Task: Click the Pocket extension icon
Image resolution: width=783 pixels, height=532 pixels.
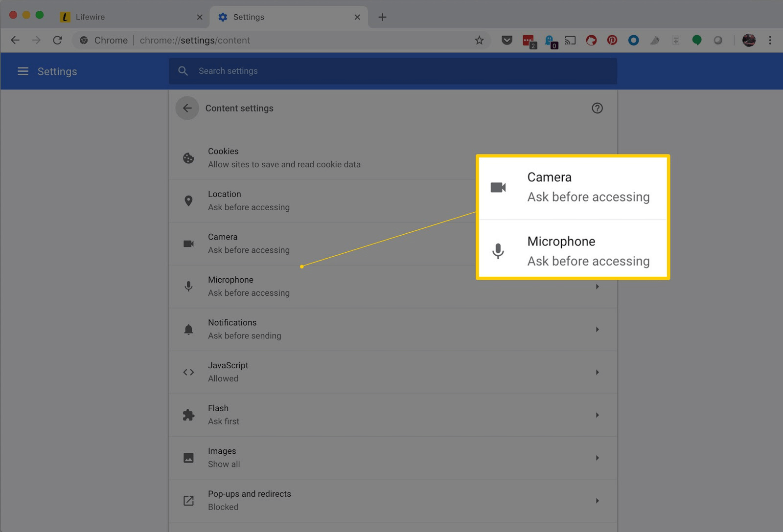Action: point(507,41)
